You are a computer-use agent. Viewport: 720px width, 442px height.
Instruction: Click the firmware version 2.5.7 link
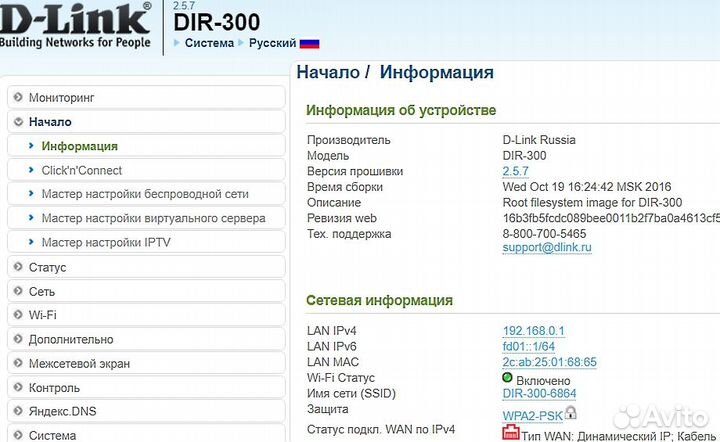pyautogui.click(x=515, y=171)
